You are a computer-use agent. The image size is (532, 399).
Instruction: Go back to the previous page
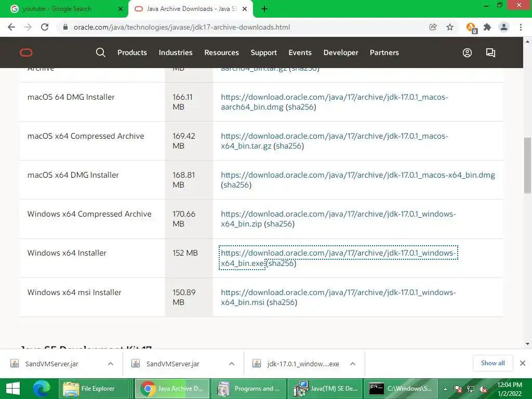11,27
